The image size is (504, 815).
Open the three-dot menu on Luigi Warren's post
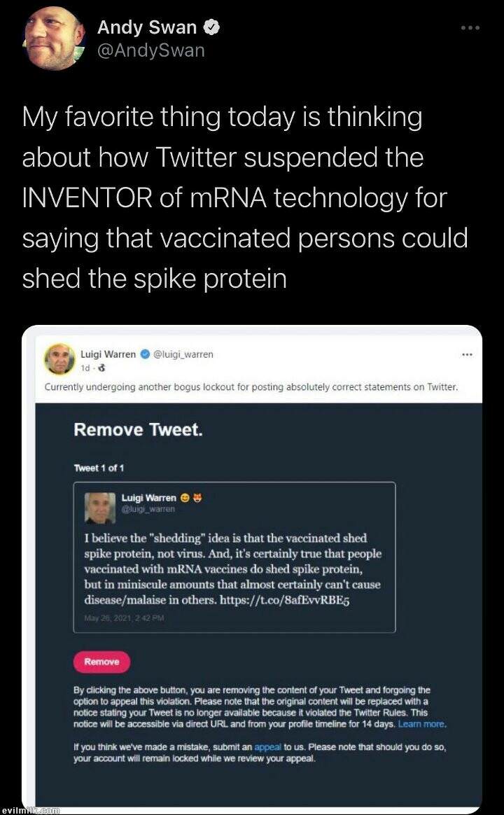click(467, 355)
